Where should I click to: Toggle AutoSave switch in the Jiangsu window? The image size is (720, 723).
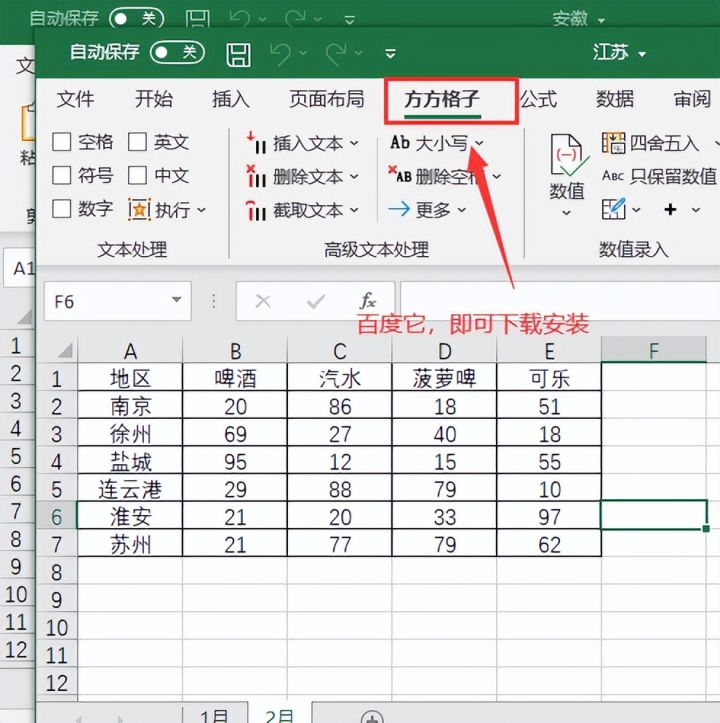[177, 52]
